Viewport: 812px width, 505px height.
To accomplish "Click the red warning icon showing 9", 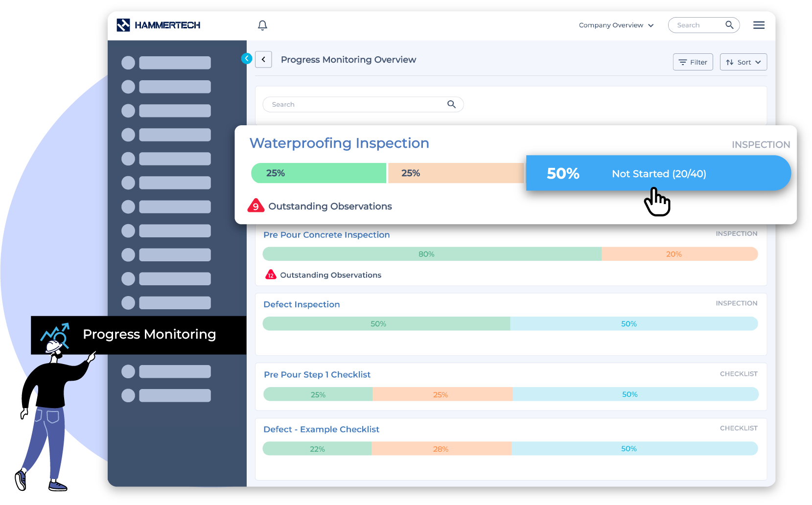I will tap(255, 206).
